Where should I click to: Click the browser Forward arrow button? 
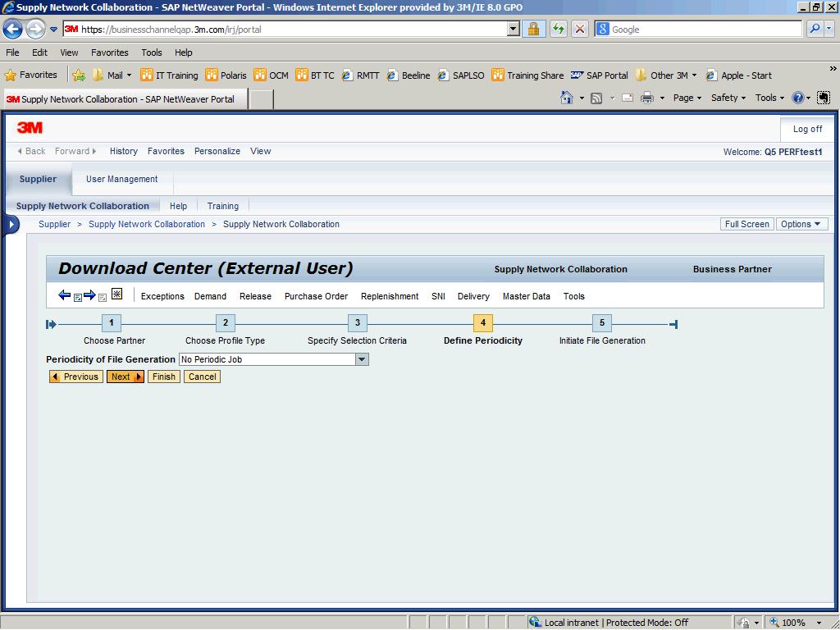[35, 29]
